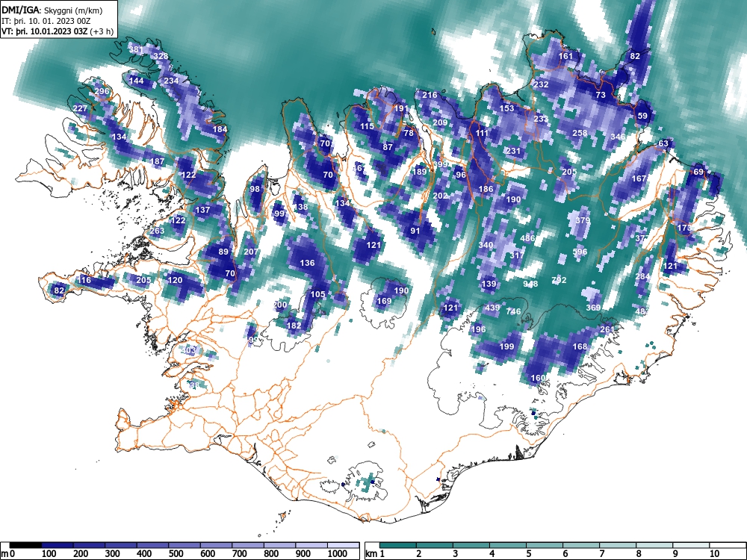Click the '1000' label in the metre legend
The image size is (747, 560).
[x=338, y=554]
